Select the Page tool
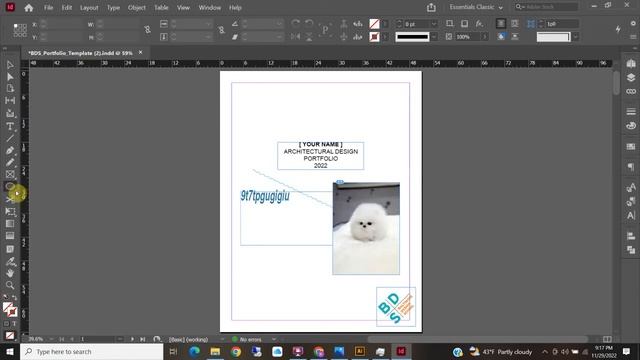This screenshot has width=640, height=360. click(10, 89)
